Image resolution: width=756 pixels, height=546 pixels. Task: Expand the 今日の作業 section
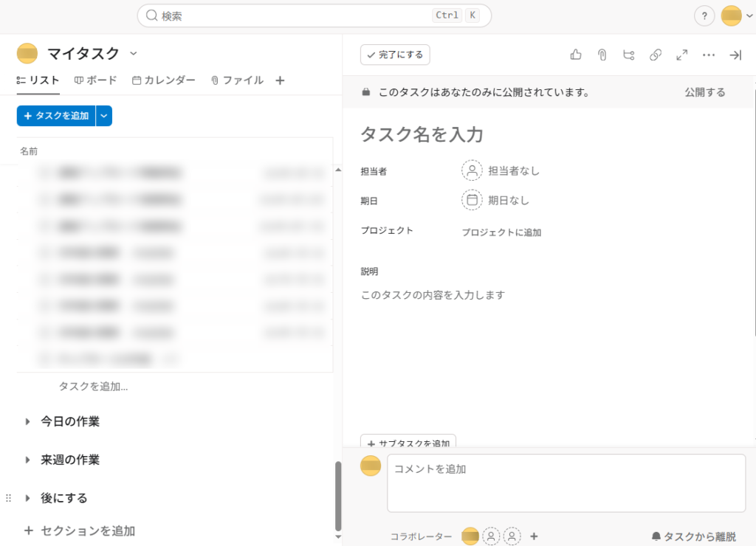pyautogui.click(x=27, y=422)
